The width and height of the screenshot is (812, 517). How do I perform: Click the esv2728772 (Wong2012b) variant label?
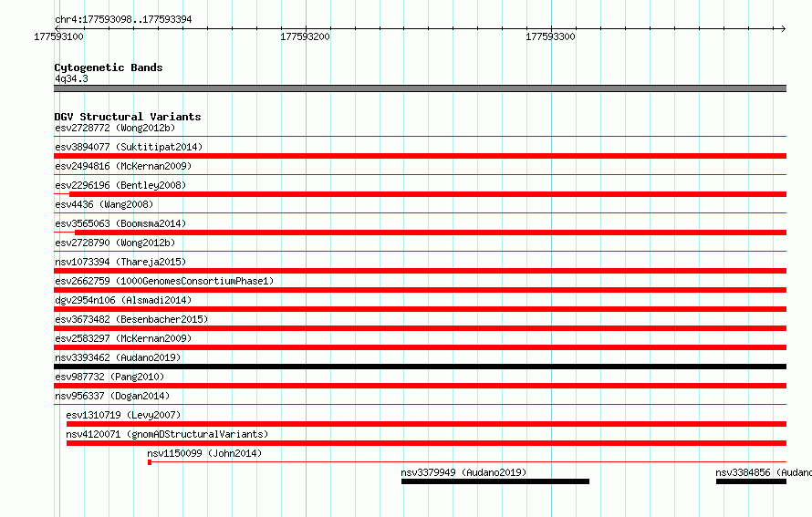coord(115,128)
